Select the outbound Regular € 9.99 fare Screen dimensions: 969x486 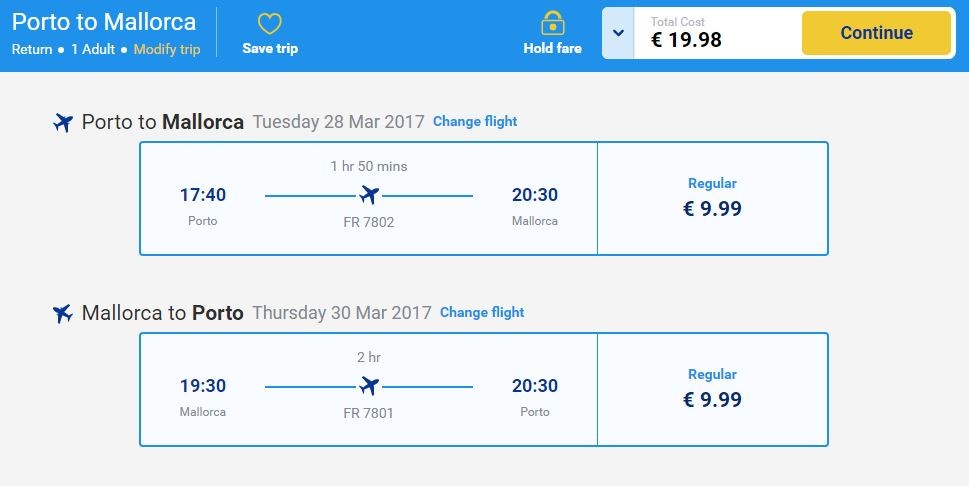click(x=712, y=199)
